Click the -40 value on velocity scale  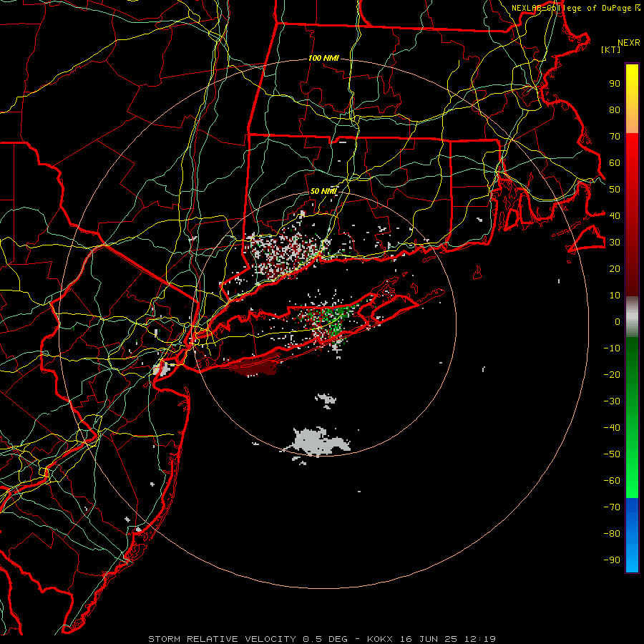(612, 428)
